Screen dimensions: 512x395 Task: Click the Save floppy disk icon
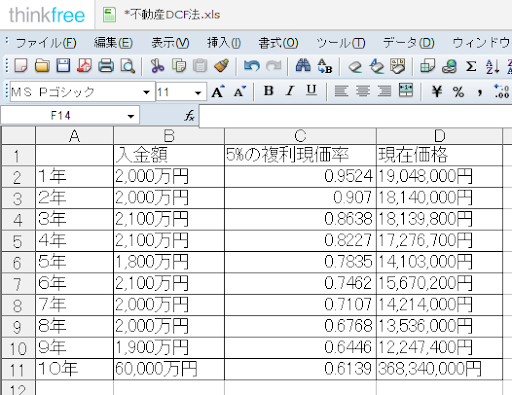(63, 66)
